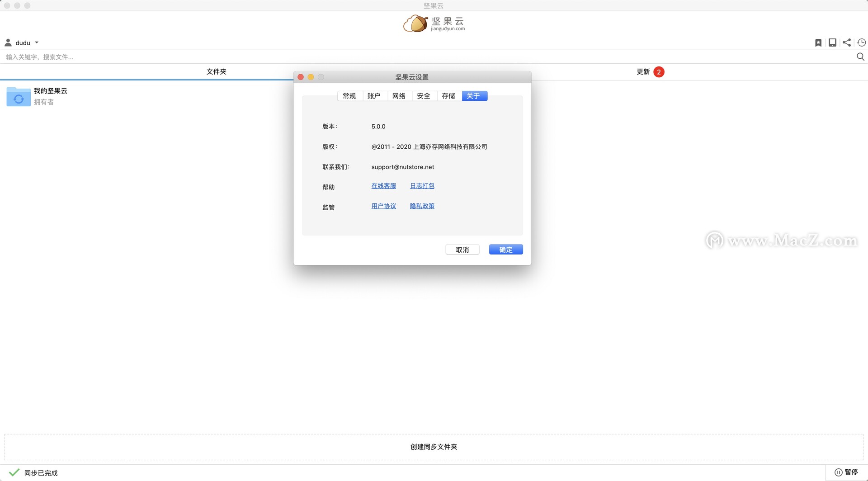Open the 隐私政策 link

[422, 206]
